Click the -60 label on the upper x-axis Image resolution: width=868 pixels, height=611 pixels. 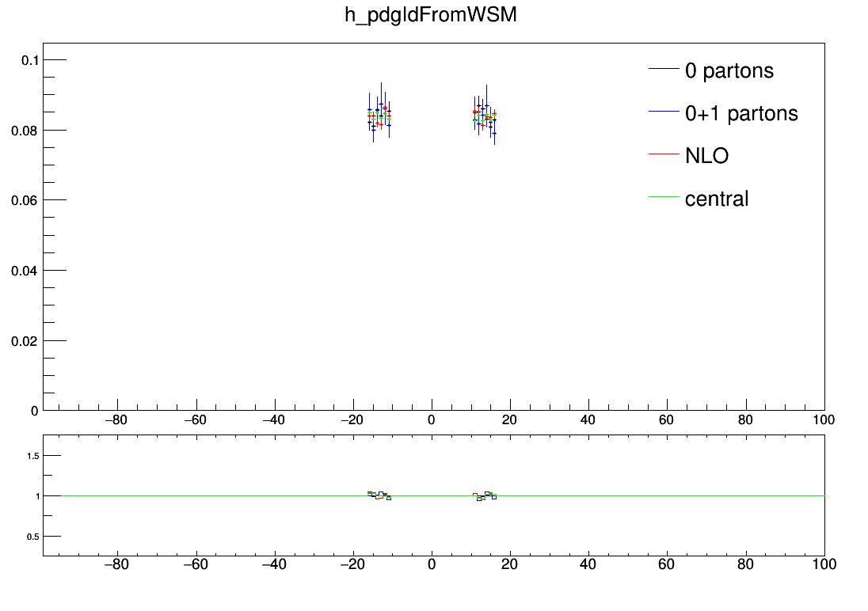point(195,420)
